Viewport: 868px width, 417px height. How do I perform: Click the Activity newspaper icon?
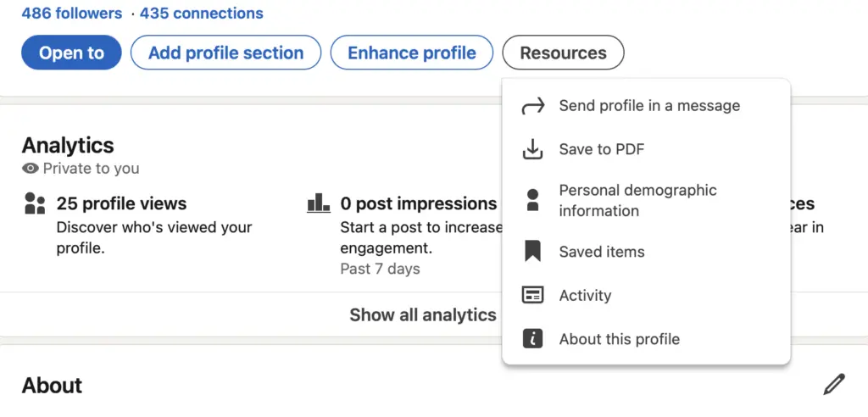point(533,295)
